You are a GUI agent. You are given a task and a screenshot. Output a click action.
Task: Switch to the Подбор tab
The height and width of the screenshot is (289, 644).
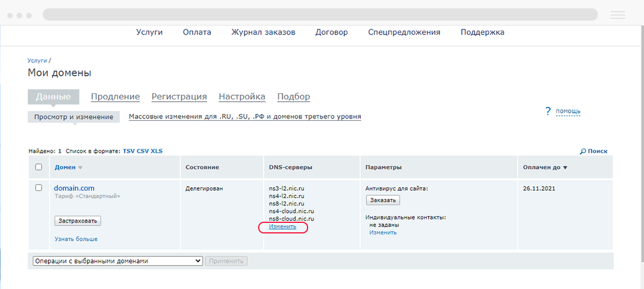pyautogui.click(x=294, y=97)
